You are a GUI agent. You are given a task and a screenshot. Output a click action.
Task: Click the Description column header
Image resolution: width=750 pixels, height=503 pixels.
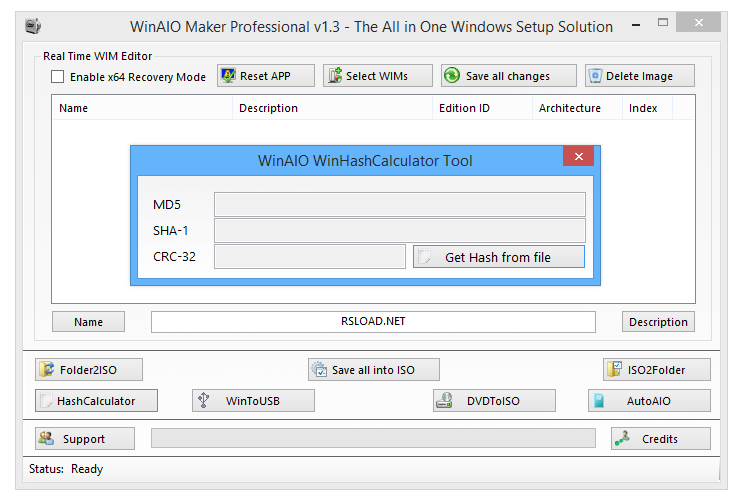(332, 108)
